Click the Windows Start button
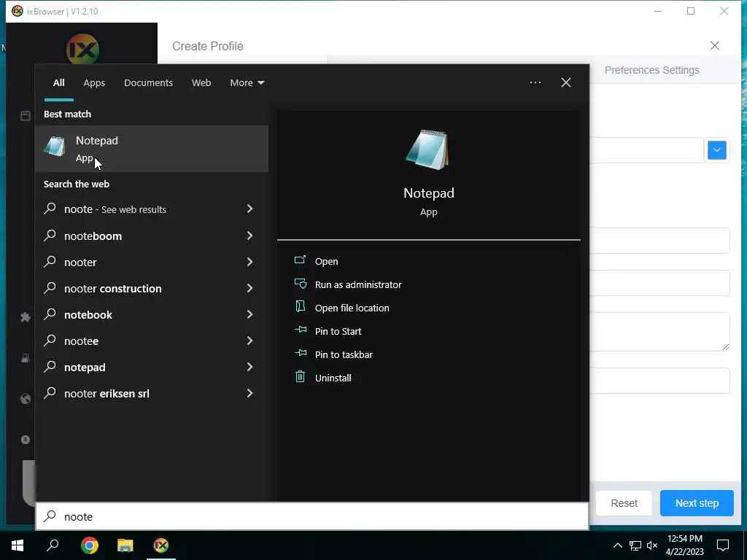Image resolution: width=747 pixels, height=560 pixels. pos(18,545)
